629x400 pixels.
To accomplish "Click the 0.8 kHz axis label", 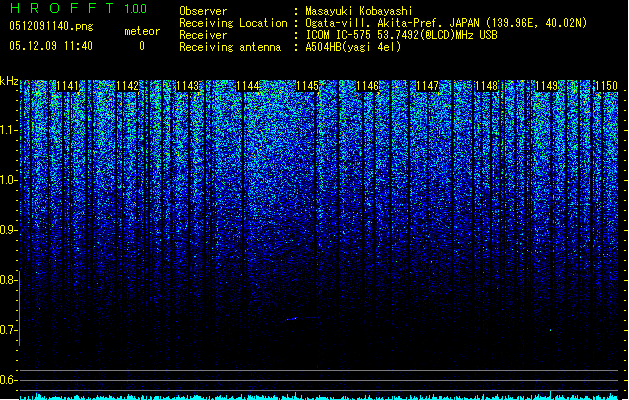I will [9, 280].
